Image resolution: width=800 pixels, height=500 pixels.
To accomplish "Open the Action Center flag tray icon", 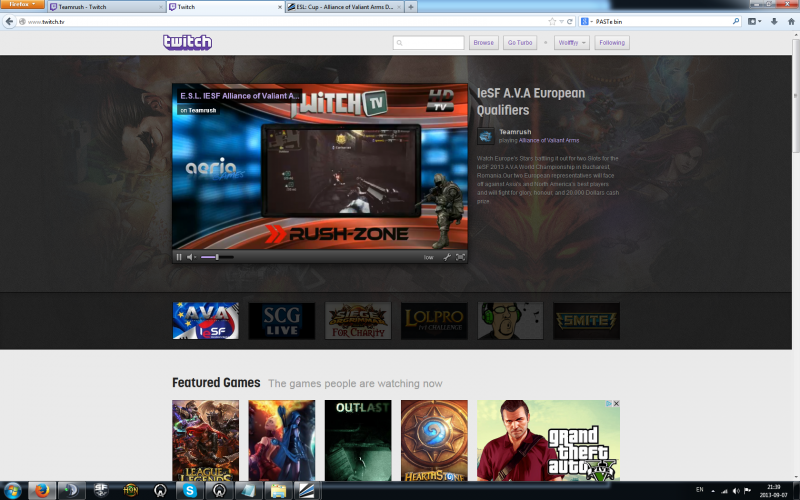I will pyautogui.click(x=747, y=491).
